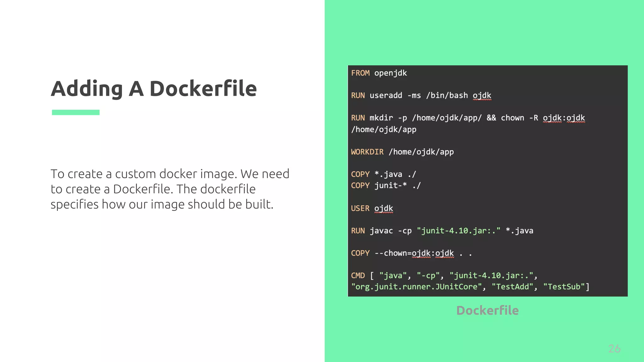
Task: Click the paragraph about creating a custom docker image
Action: click(170, 189)
